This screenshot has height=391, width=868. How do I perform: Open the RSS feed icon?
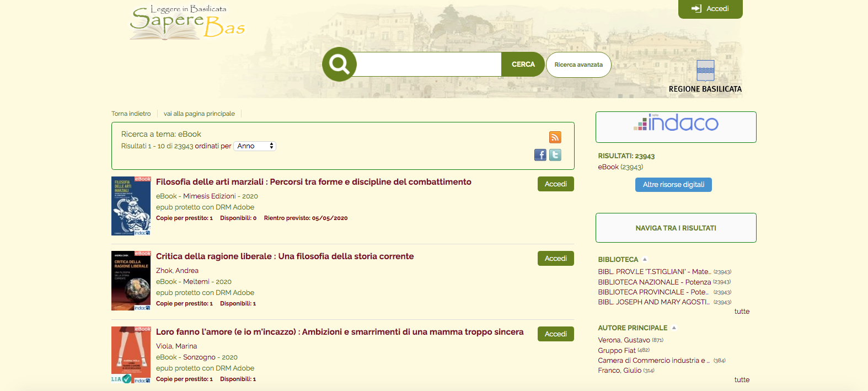pos(555,137)
